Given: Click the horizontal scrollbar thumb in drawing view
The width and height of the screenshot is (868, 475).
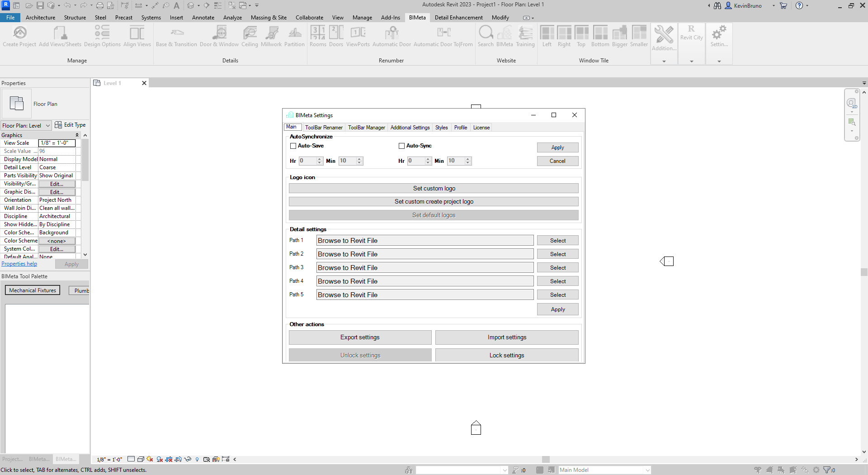Looking at the screenshot, I should point(546,459).
